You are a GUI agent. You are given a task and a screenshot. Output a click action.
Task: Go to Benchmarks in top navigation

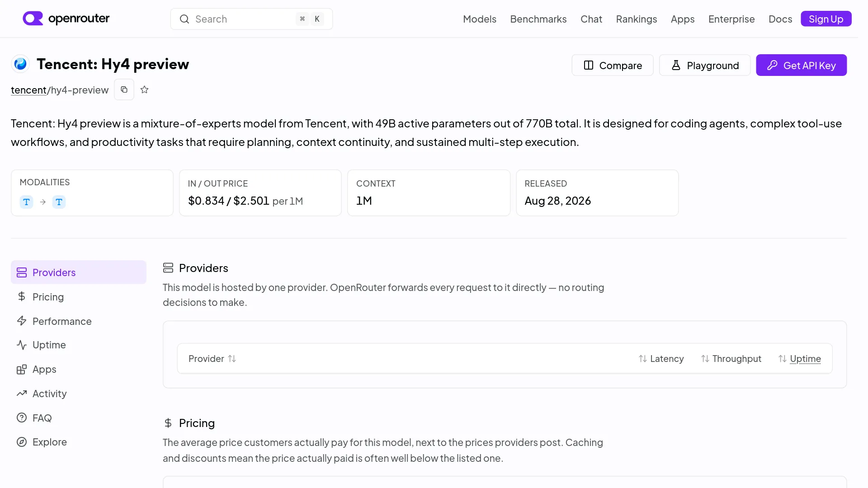click(538, 19)
